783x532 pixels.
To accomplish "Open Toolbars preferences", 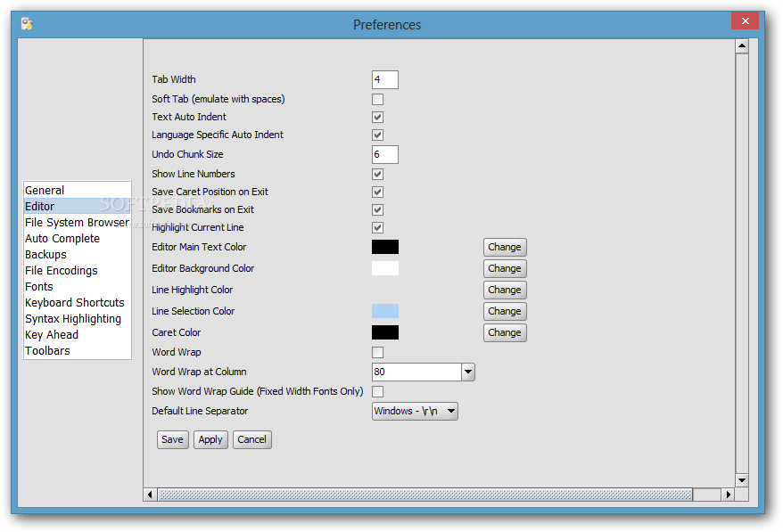I will [77, 350].
